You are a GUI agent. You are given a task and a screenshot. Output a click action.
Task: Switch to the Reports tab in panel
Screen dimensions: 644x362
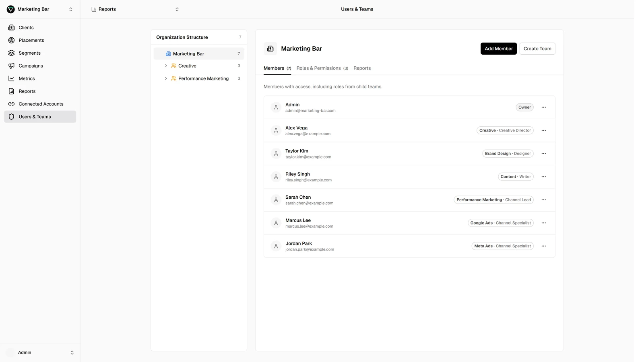point(362,68)
